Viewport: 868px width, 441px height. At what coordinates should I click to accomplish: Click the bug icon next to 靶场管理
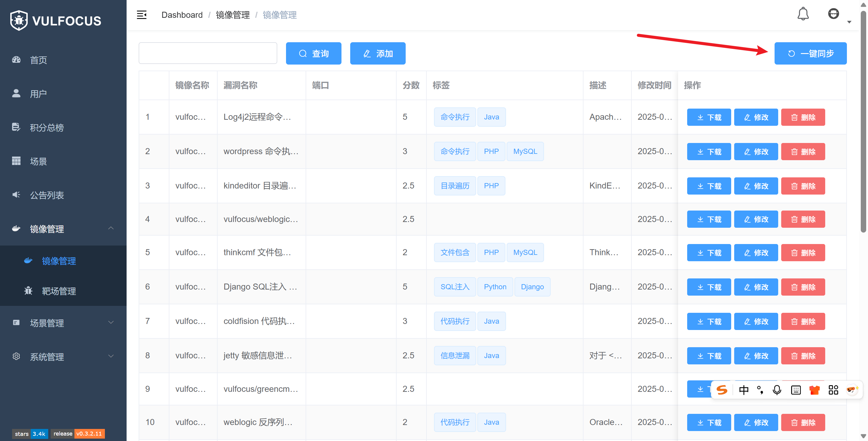click(28, 291)
